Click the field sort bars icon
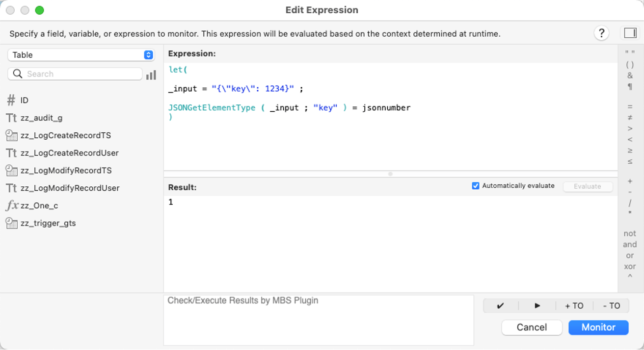The width and height of the screenshot is (644, 350). tap(151, 75)
